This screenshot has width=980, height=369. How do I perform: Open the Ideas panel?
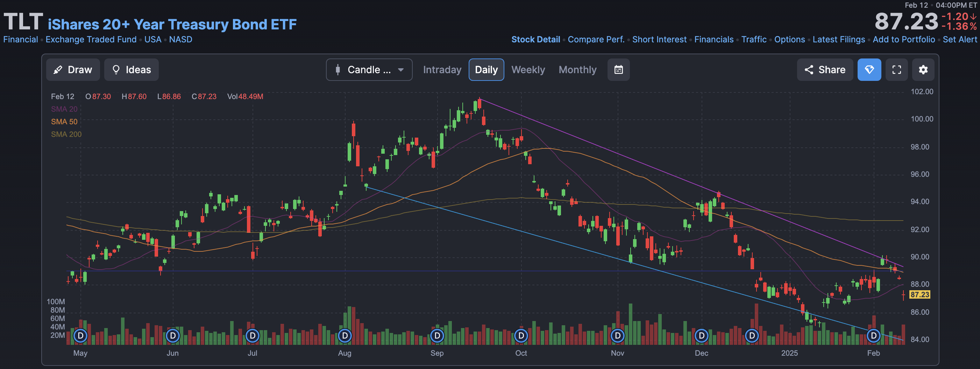click(131, 70)
